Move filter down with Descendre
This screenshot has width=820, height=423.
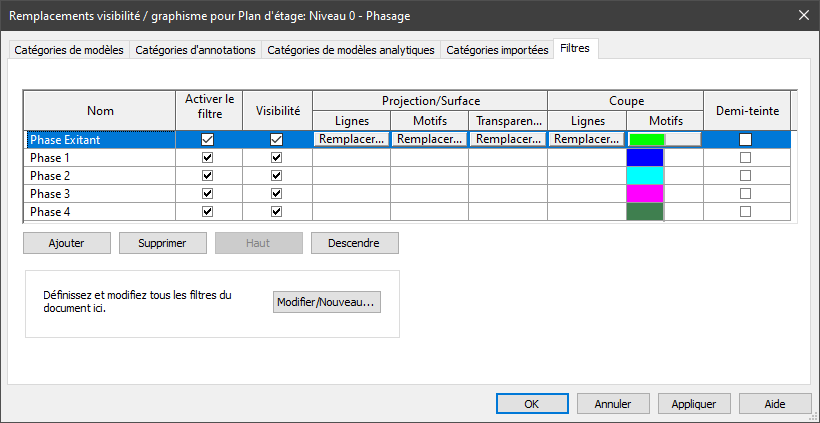pyautogui.click(x=355, y=243)
